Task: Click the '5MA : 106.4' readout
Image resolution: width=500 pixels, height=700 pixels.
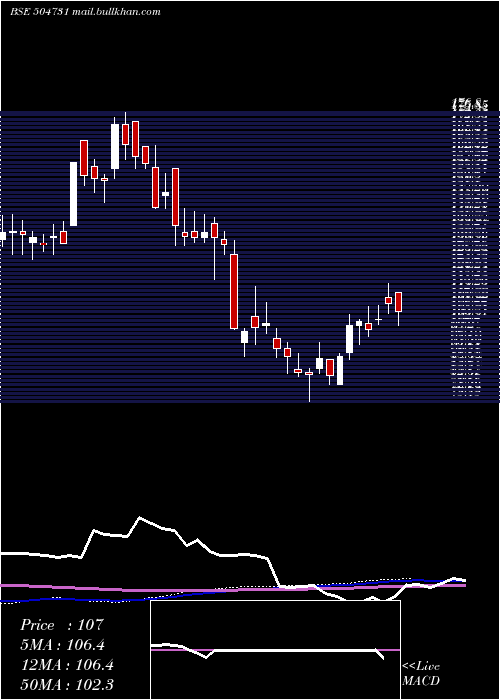Action: pos(63,645)
